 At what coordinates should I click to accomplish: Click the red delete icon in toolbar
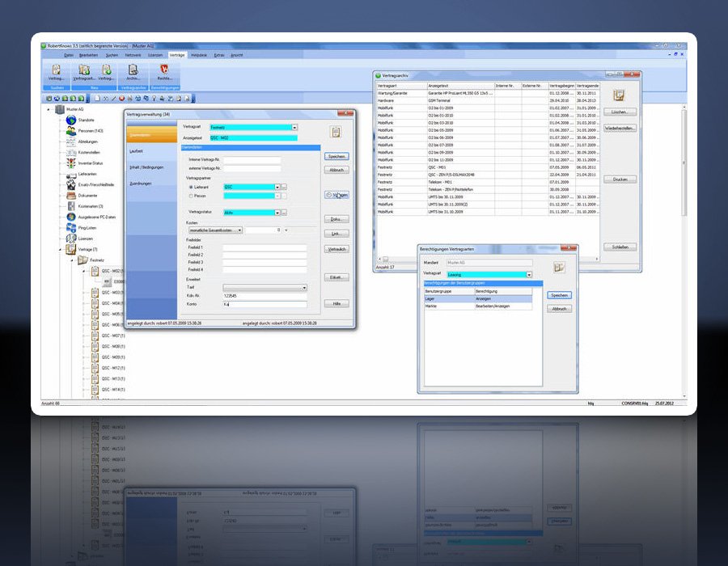tap(121, 99)
